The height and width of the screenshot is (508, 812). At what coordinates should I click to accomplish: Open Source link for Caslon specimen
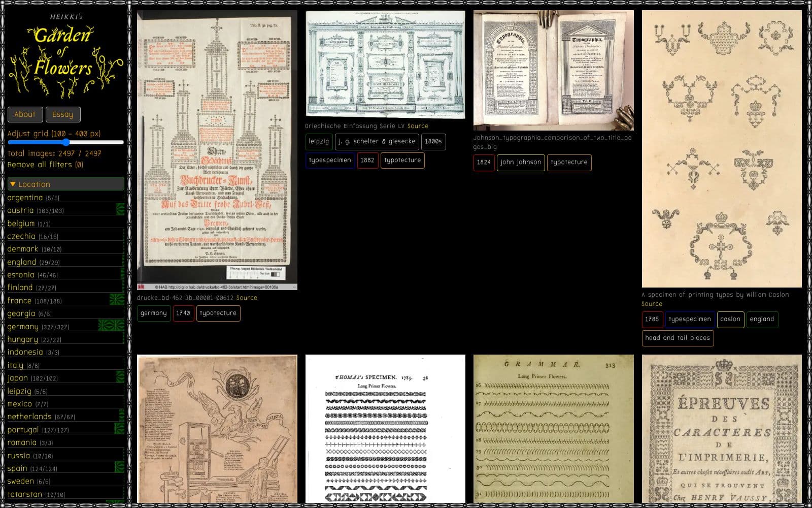[652, 304]
